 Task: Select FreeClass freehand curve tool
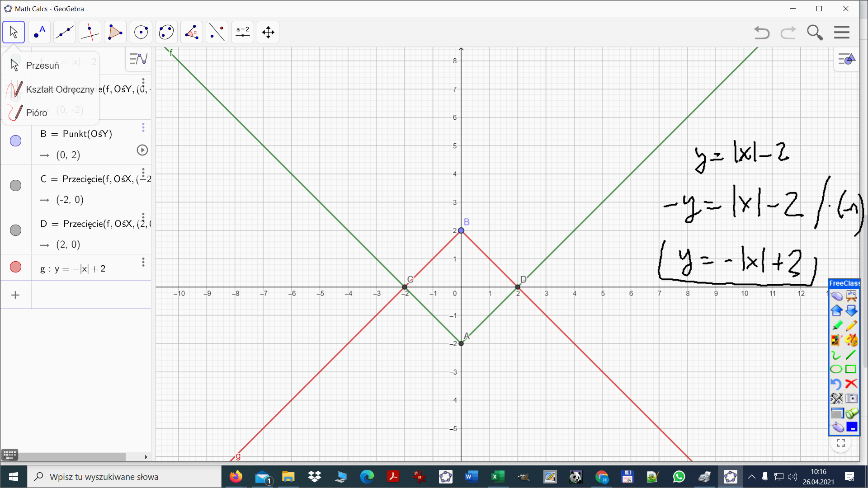pyautogui.click(x=836, y=355)
